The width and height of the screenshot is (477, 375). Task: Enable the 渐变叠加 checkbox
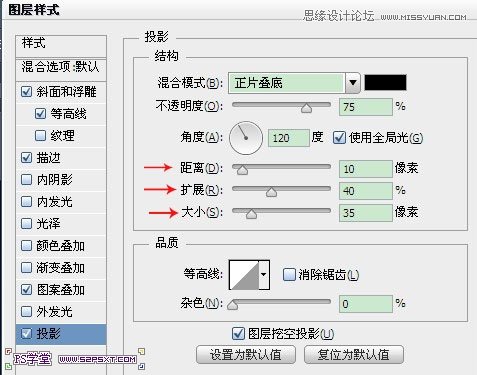pyautogui.click(x=26, y=268)
